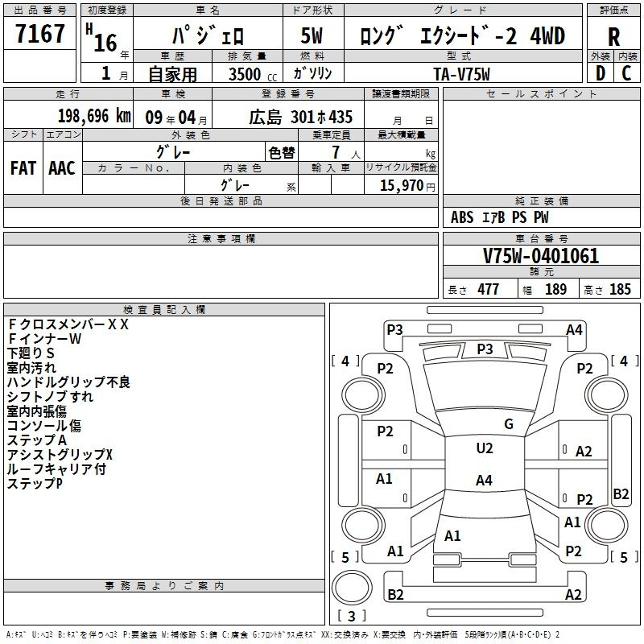The height and width of the screenshot is (644, 644).
Task: Select the note Fクロスメンバー XX
Action: tap(68, 324)
